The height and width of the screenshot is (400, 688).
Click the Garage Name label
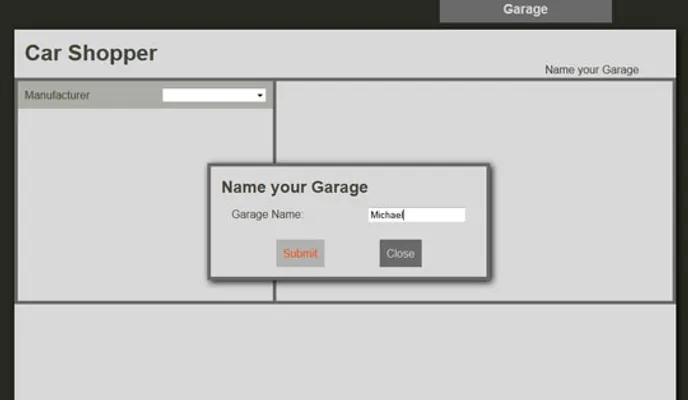(x=267, y=215)
